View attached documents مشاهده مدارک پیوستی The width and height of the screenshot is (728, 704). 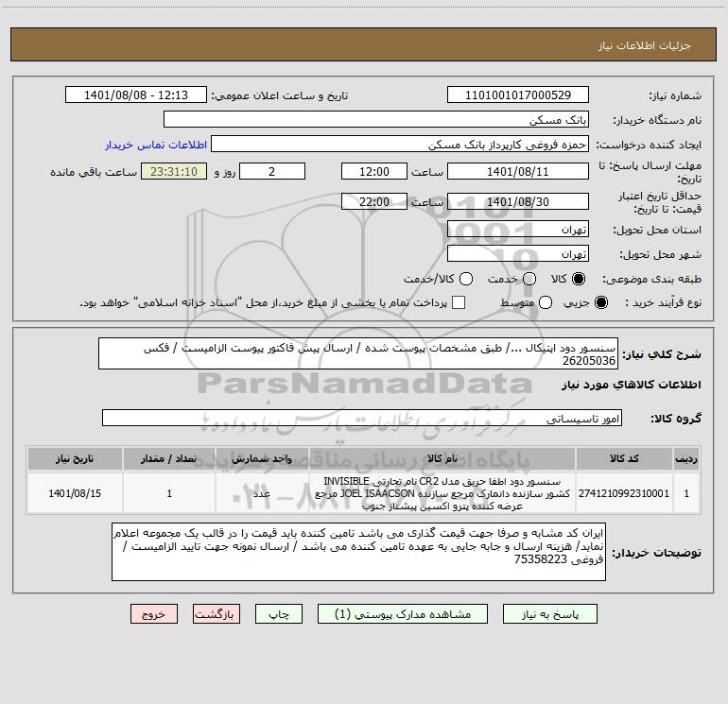pos(403,614)
